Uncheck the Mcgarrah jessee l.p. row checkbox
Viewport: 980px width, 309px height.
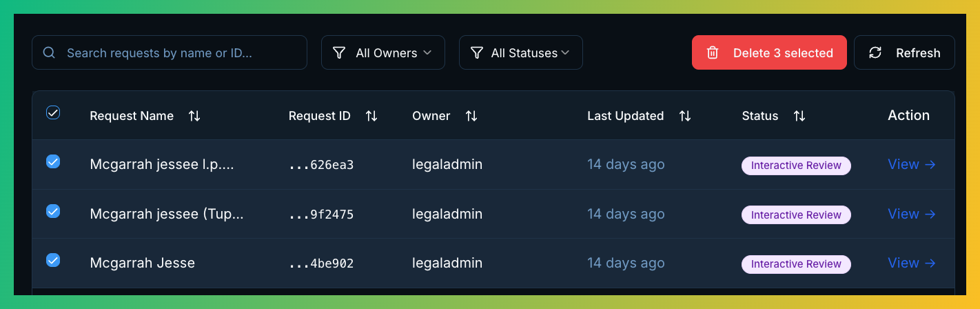coord(53,161)
